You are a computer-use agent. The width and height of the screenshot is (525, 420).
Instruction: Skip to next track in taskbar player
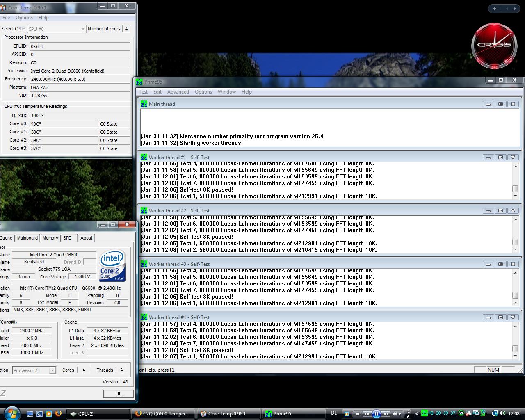click(x=386, y=414)
